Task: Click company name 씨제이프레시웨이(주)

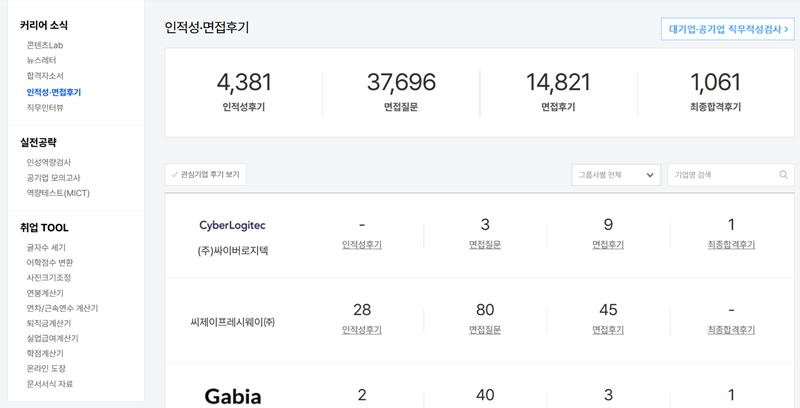Action: point(233,322)
